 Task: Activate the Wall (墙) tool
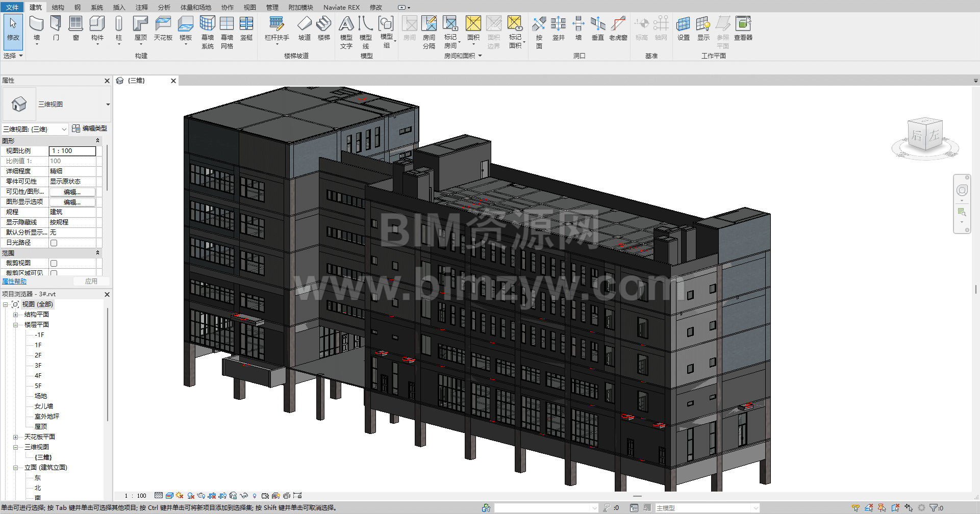pyautogui.click(x=36, y=30)
